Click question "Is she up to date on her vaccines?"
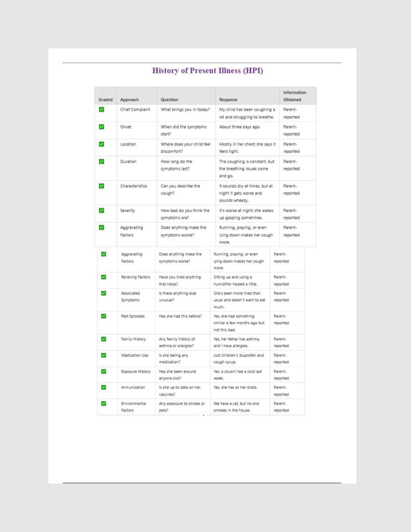 [180, 391]
